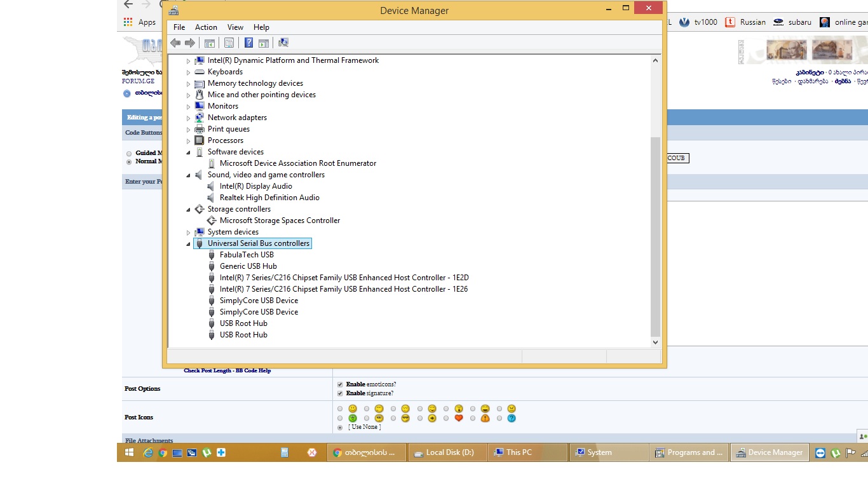Viewport: 868px width, 488px height.
Task: Open Internet Explorer from the taskbar
Action: coord(149,452)
